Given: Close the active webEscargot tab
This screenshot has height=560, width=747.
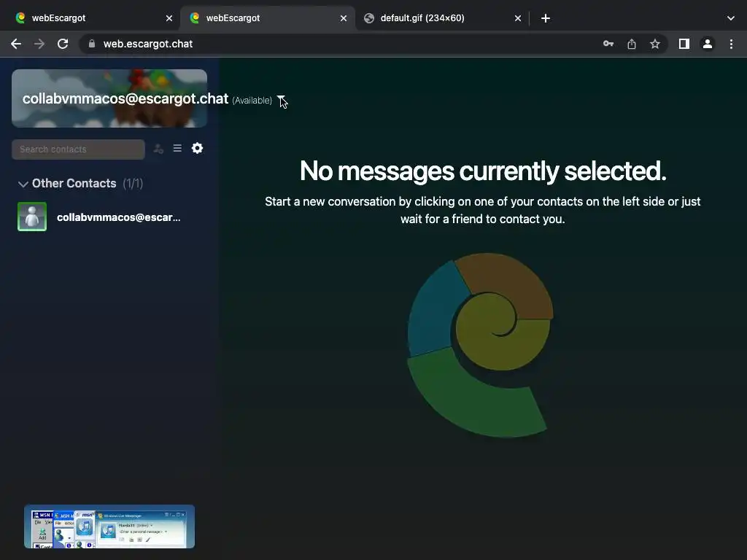Looking at the screenshot, I should [x=344, y=18].
